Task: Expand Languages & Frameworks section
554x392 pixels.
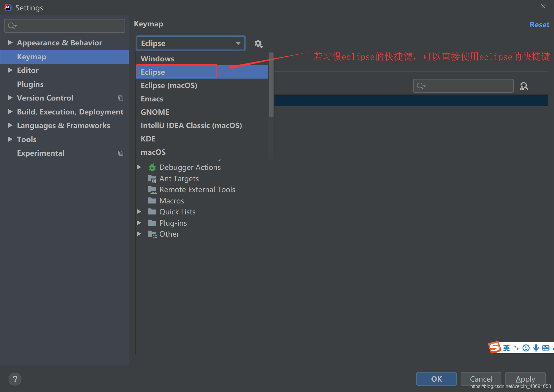Action: click(x=10, y=125)
